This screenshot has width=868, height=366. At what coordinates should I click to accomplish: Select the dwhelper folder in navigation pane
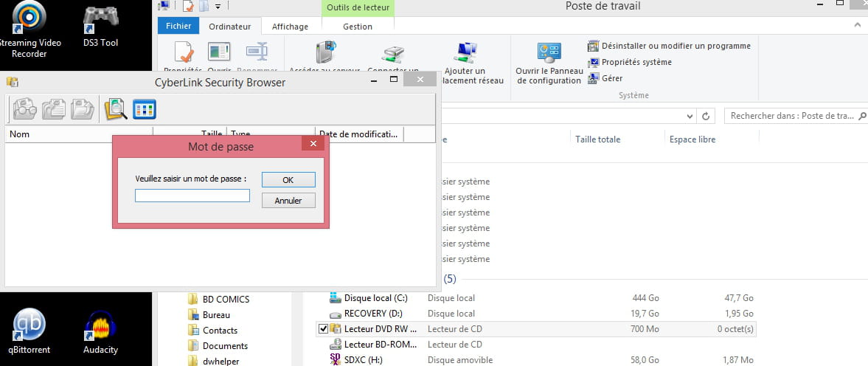click(x=221, y=361)
